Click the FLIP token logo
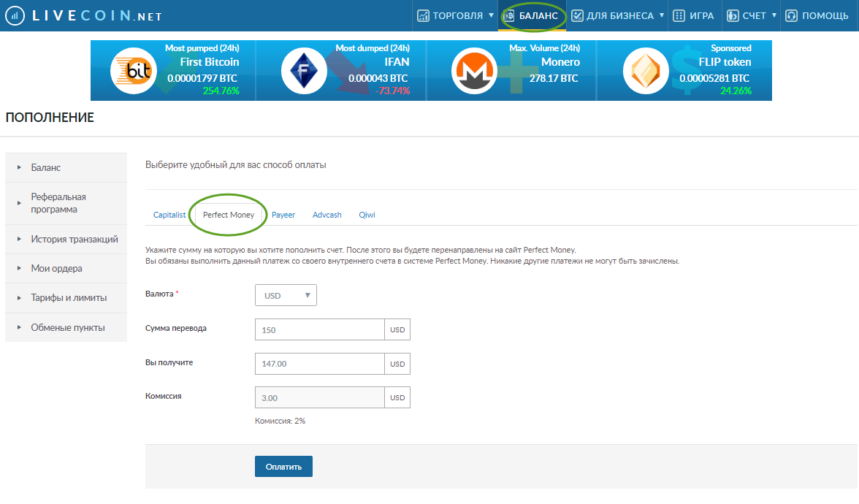 point(645,71)
